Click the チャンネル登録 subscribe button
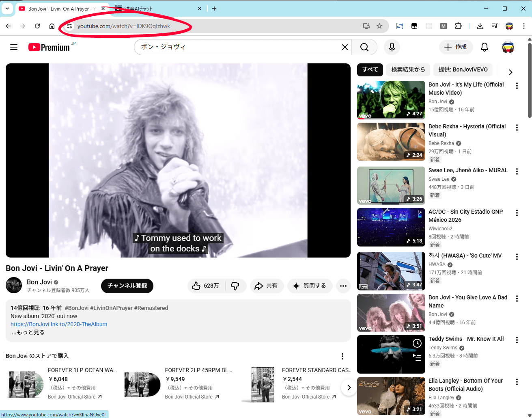 click(127, 286)
